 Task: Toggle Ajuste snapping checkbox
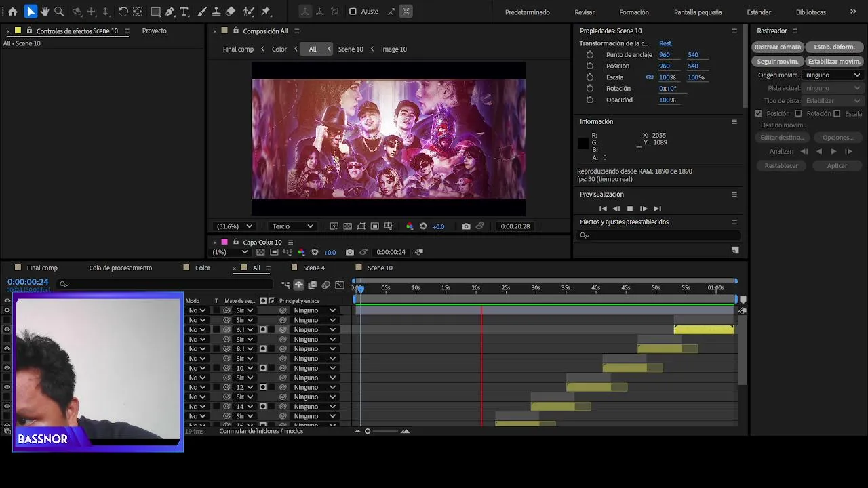[x=353, y=12]
